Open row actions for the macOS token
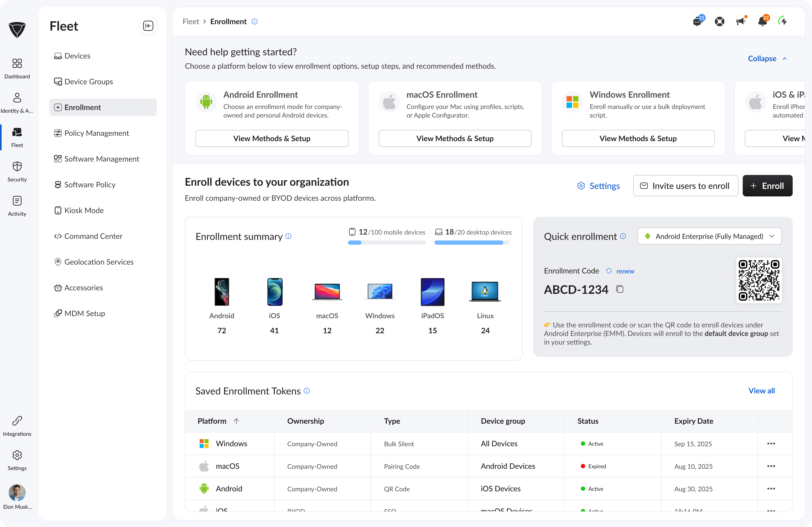Viewport: 812px width, 527px height. pyautogui.click(x=771, y=466)
